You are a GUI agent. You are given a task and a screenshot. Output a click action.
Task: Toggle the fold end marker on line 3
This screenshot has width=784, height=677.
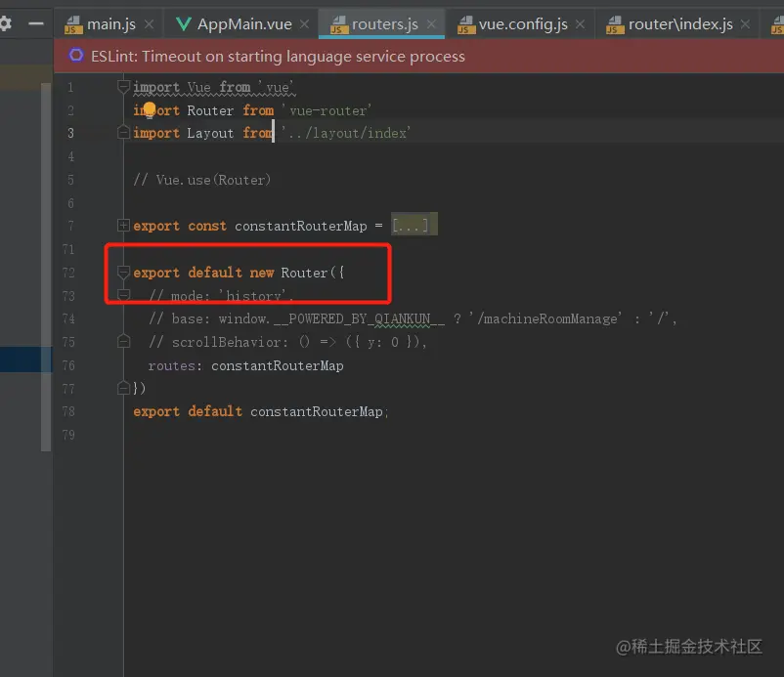[123, 133]
